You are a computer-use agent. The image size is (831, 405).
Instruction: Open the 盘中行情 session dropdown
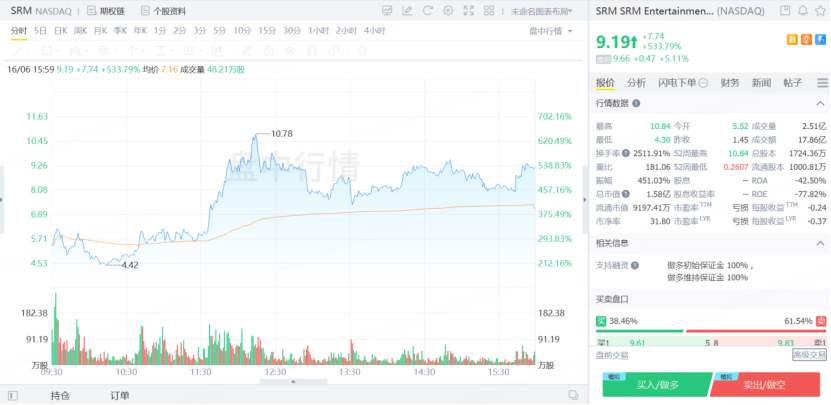pyautogui.click(x=551, y=31)
